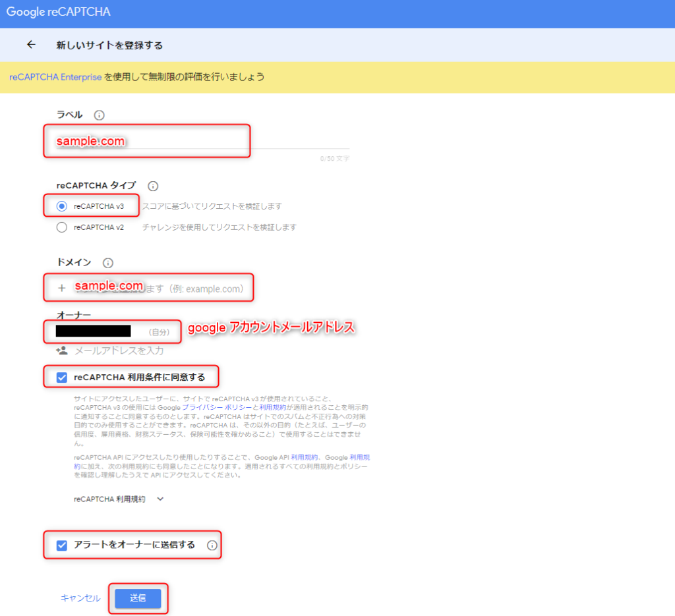Image resolution: width=675 pixels, height=616 pixels.
Task: Select the reCAPTCHA v2 radio button
Action: tap(62, 227)
